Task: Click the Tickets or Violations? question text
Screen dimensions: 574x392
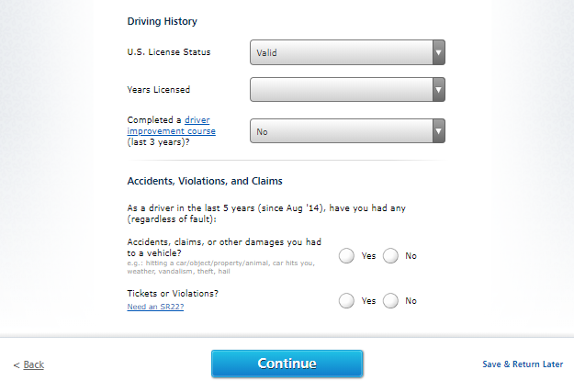Action: (172, 294)
